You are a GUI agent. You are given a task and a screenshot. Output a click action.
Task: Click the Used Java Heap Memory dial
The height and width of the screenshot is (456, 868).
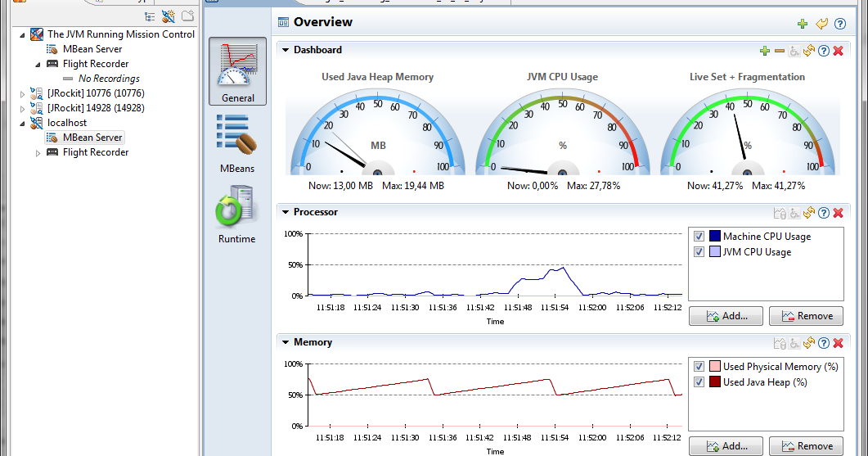click(377, 132)
